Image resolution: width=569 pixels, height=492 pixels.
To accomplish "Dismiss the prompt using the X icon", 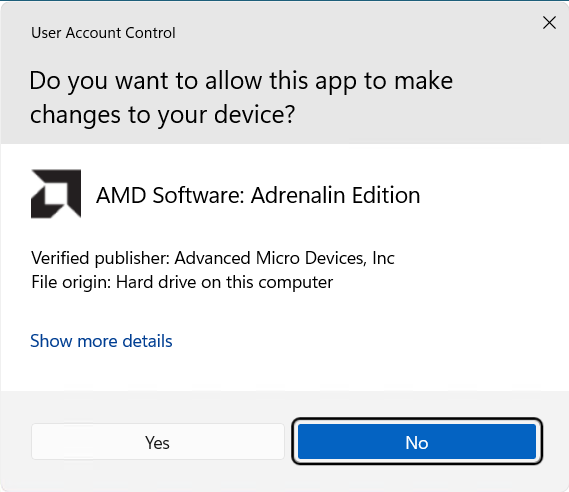I will (x=549, y=22).
